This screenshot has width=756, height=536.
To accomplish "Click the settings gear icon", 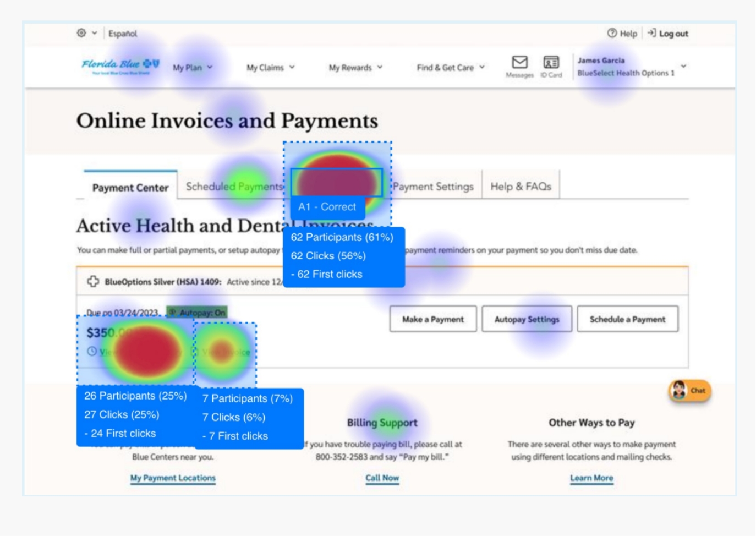I will coord(81,33).
